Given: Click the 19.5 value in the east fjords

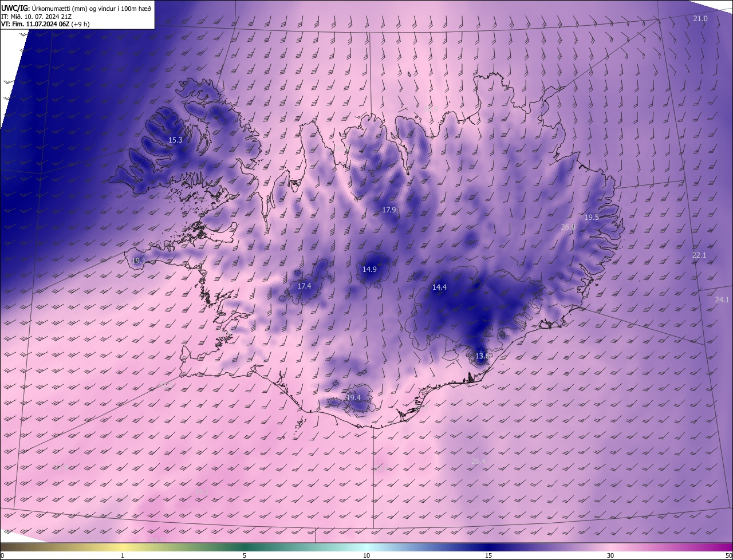Looking at the screenshot, I should click(x=592, y=218).
